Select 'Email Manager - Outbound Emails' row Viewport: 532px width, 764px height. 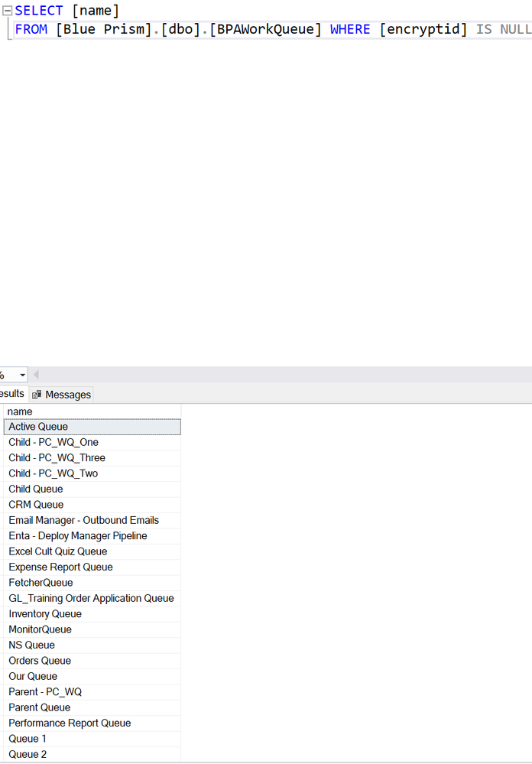pyautogui.click(x=92, y=520)
